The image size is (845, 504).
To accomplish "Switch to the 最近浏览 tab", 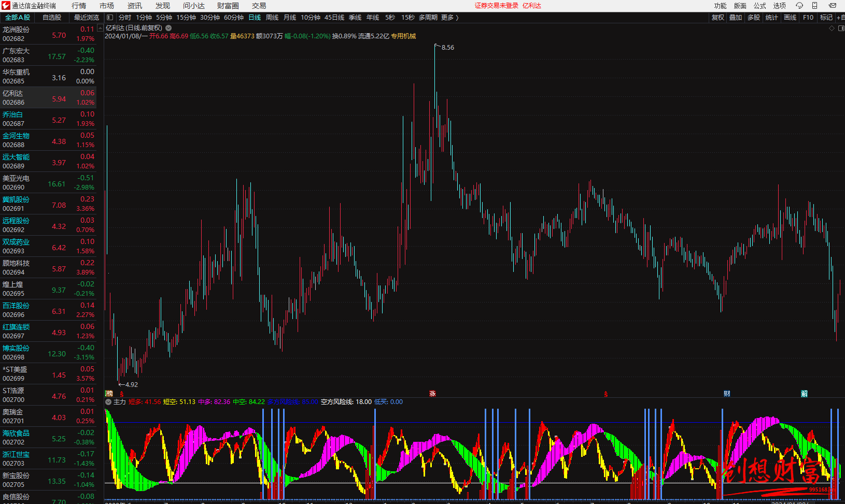I will point(86,18).
